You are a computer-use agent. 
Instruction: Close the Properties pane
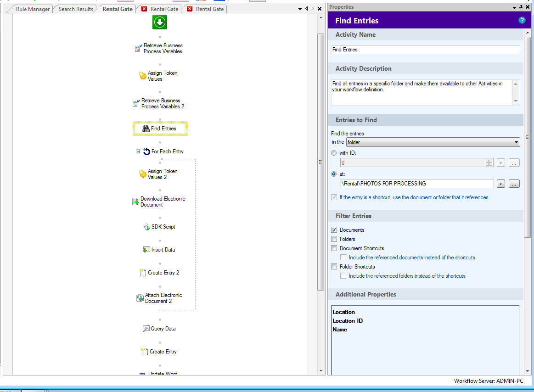pyautogui.click(x=528, y=7)
